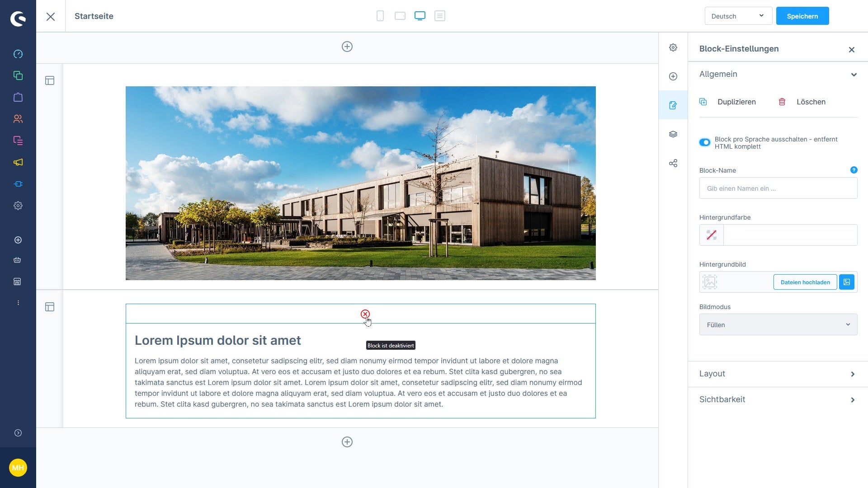Open the basket sales channel icon

(17, 260)
